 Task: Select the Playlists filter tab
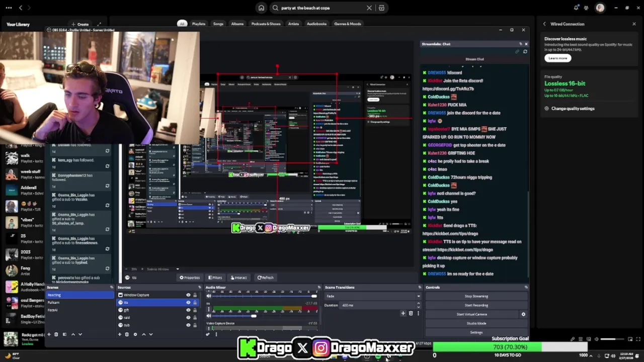(199, 24)
